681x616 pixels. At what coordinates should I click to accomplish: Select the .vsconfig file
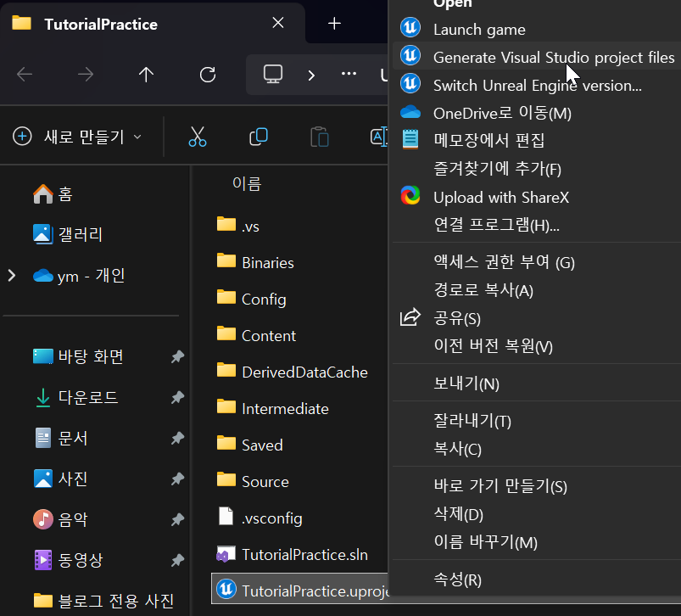[x=260, y=518]
